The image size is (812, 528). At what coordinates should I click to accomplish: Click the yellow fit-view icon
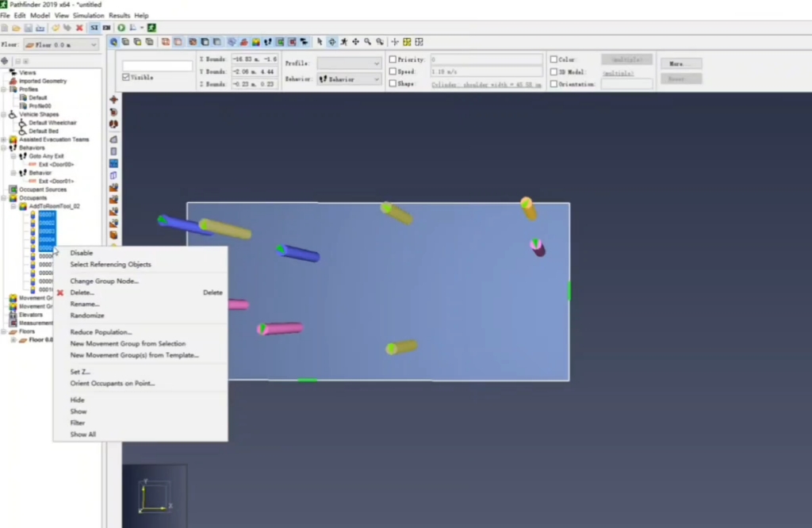click(407, 42)
